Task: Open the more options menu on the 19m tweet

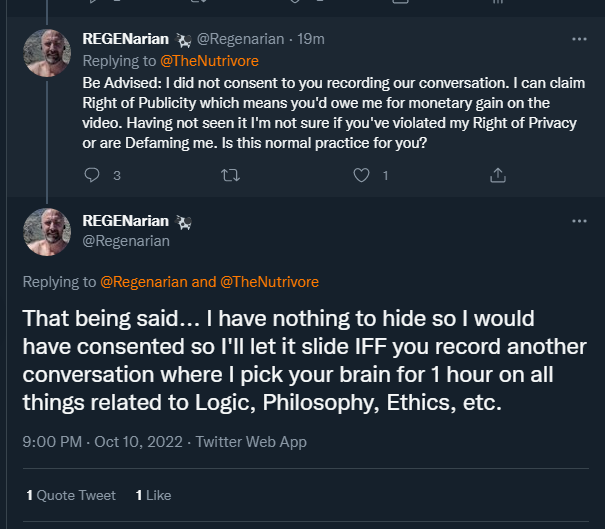Action: (x=579, y=39)
